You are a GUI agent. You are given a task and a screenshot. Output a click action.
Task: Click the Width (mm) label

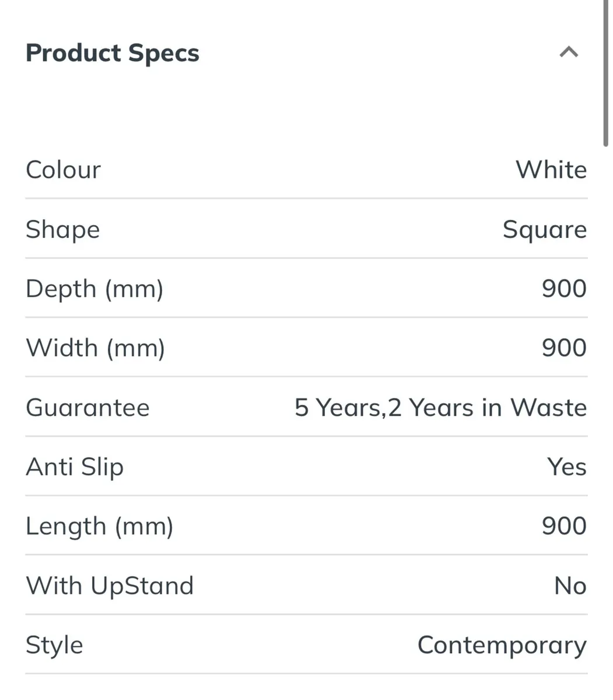coord(94,348)
